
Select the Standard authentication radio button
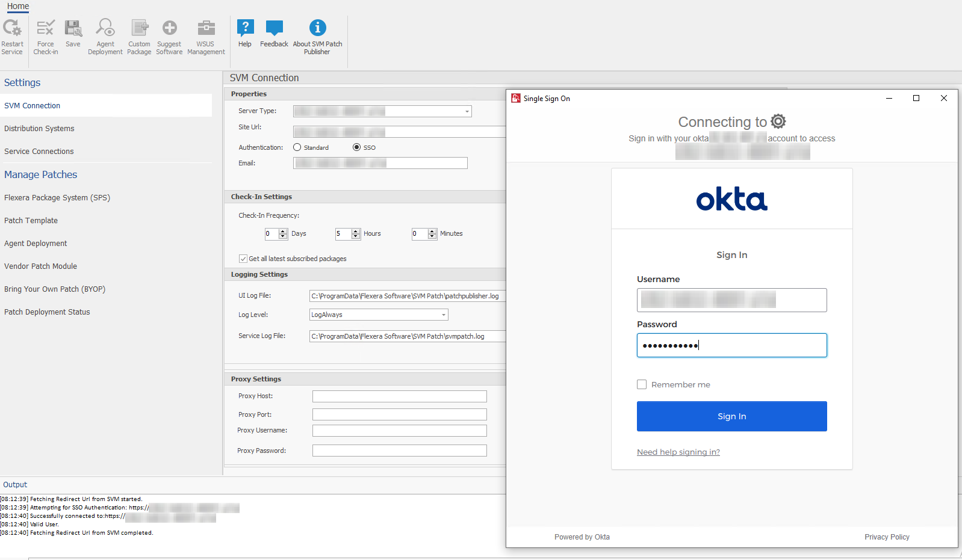(x=297, y=147)
